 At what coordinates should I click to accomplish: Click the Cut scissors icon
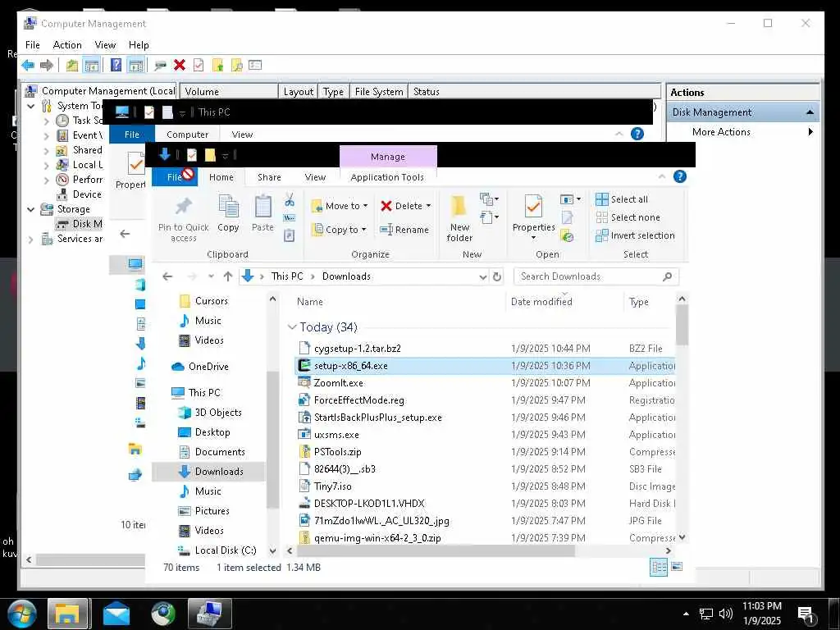click(x=290, y=200)
